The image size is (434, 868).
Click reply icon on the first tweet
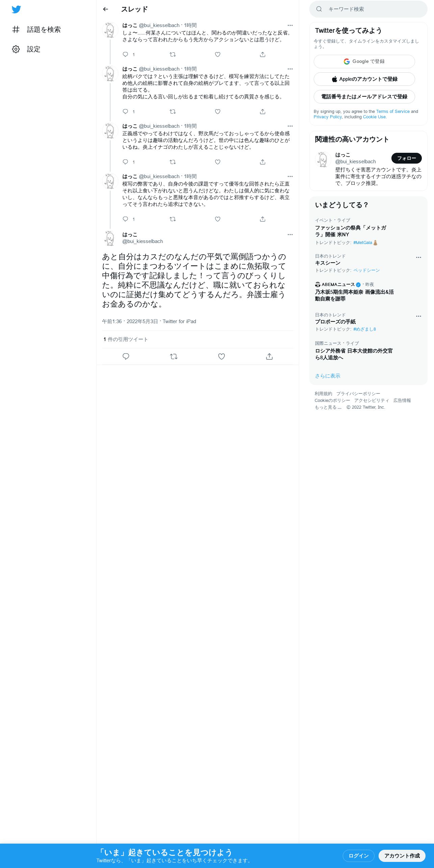point(125,54)
